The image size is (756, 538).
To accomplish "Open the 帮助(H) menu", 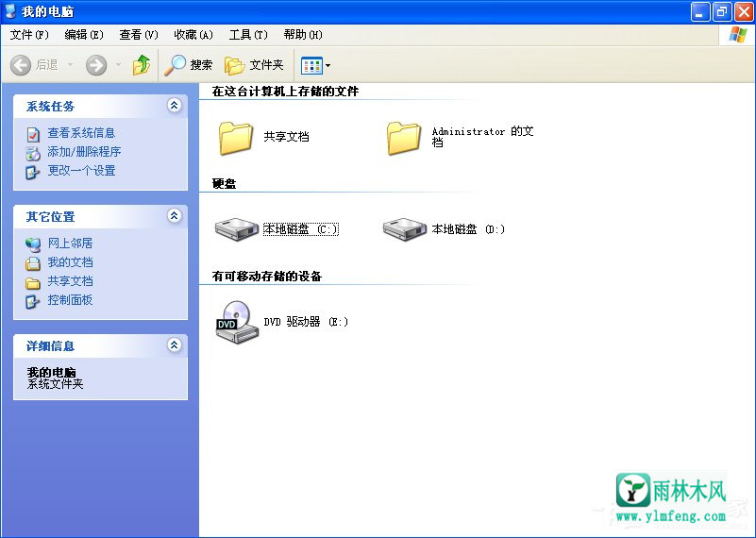I will pyautogui.click(x=303, y=35).
